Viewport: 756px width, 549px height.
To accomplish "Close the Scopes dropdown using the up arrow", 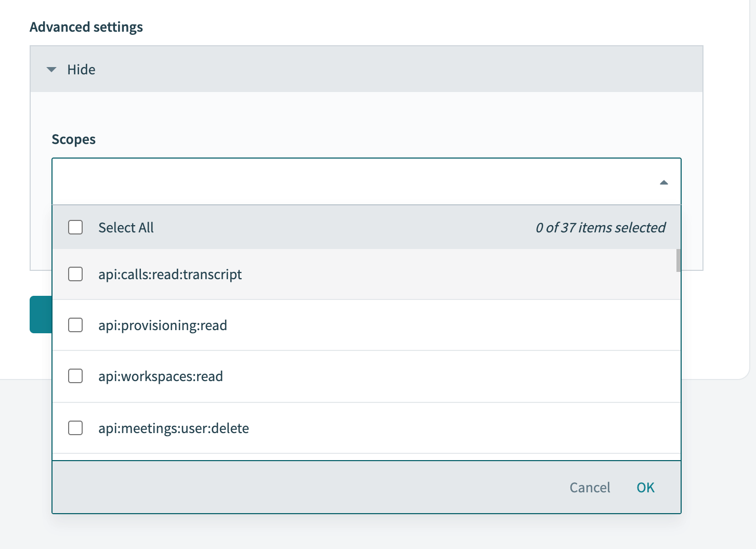I will pos(663,182).
